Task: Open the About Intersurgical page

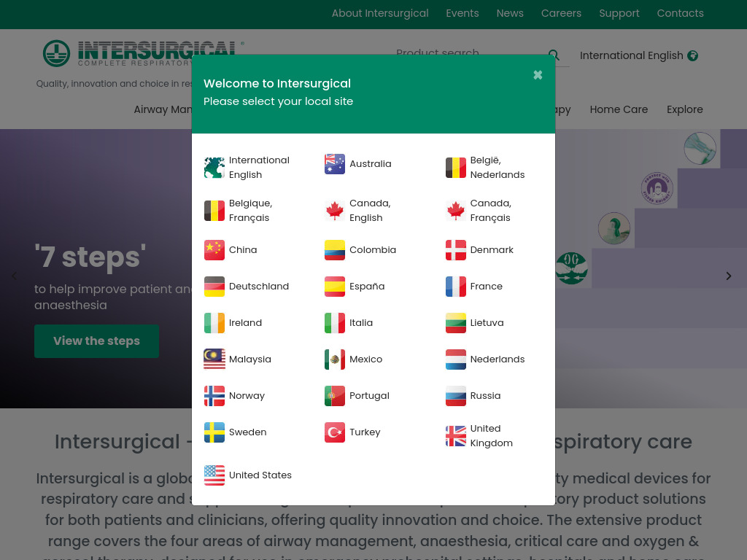Action: click(380, 13)
